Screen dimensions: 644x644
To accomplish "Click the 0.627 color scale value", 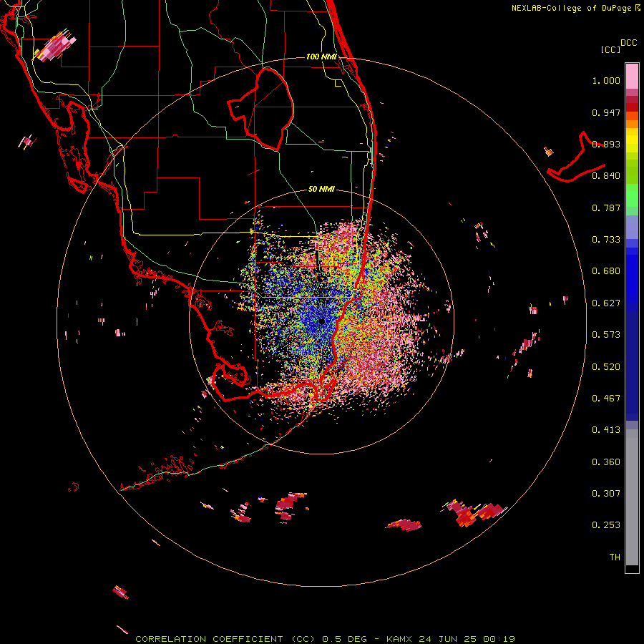I will [x=606, y=303].
